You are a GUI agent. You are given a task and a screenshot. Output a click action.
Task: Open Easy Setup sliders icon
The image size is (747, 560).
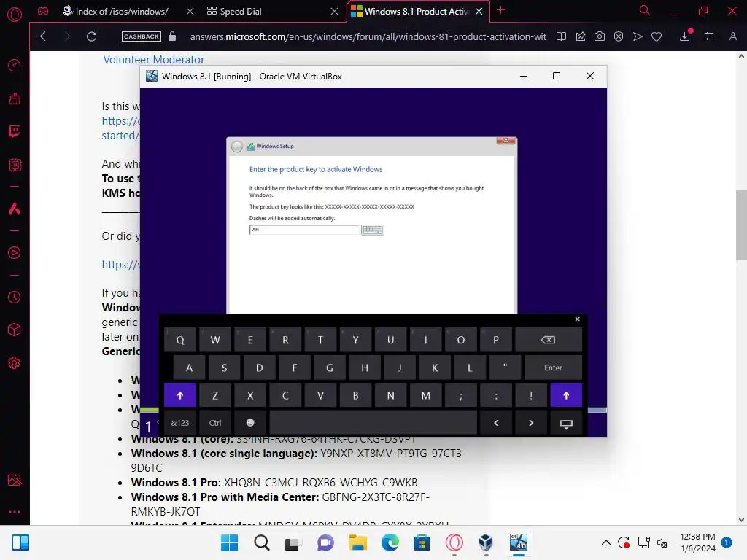tap(709, 36)
